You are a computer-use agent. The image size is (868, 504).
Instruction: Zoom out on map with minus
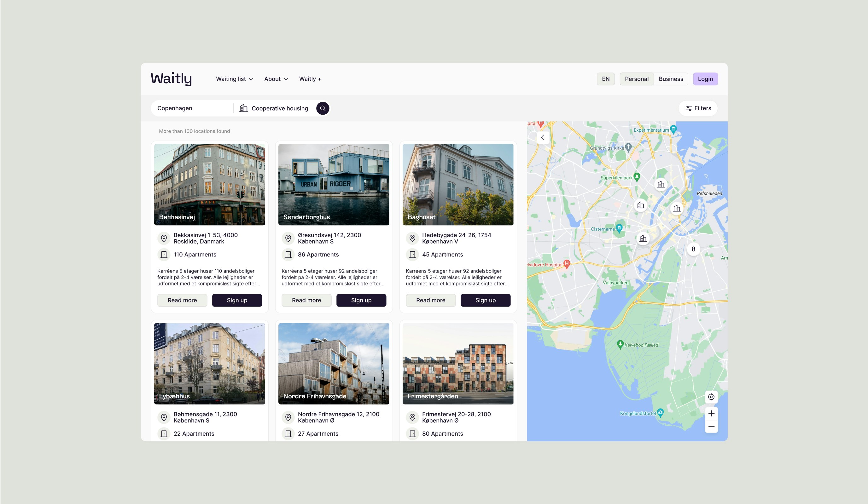[x=711, y=427]
